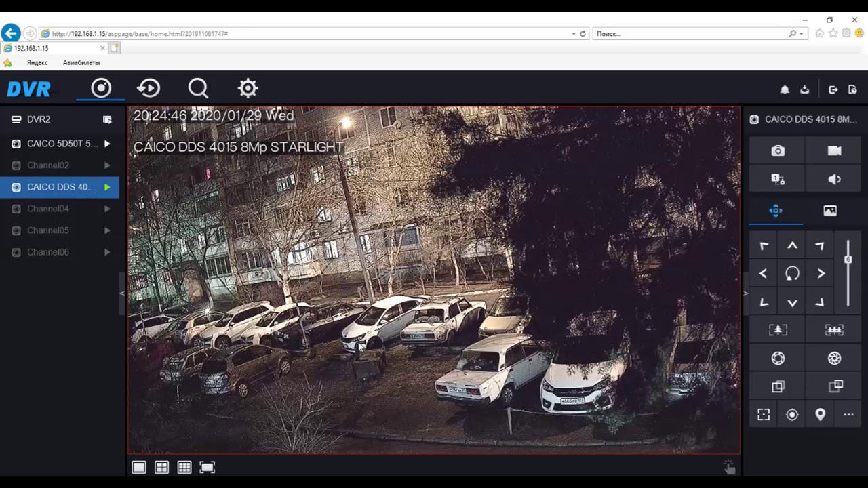868x488 pixels.
Task: Open the Search tab magnifier icon
Action: [198, 88]
